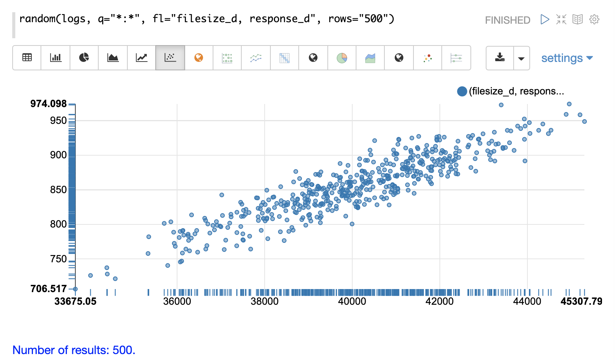Choose the colored pie chart visualization
The image size is (615, 364).
342,58
